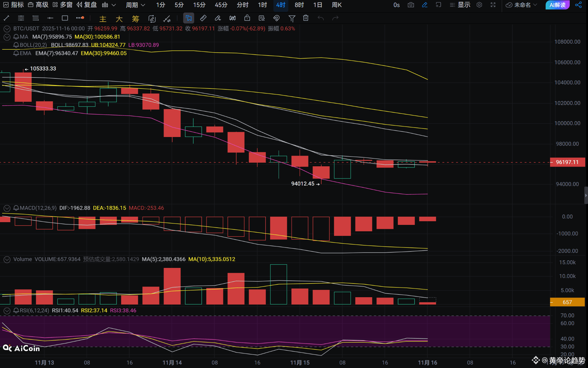The height and width of the screenshot is (368, 588).
Task: Open the 指标 indicators button
Action: coord(13,5)
